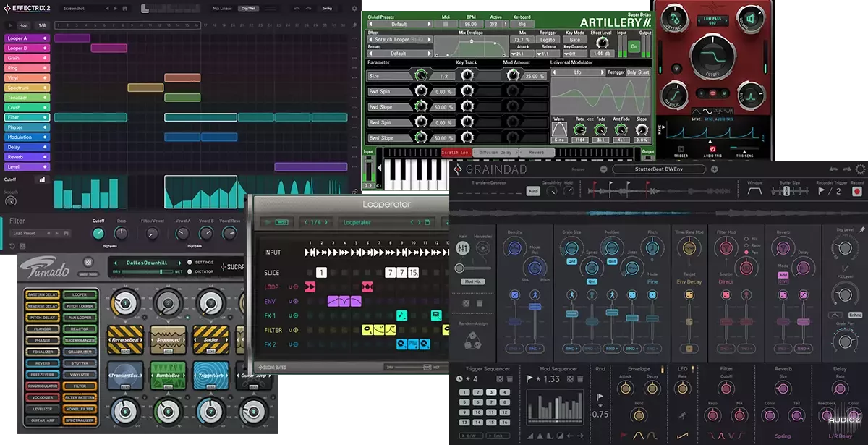Viewport: 868px width, 445px height.
Task: Select the Reverb track in Effectrix
Action: coord(26,156)
